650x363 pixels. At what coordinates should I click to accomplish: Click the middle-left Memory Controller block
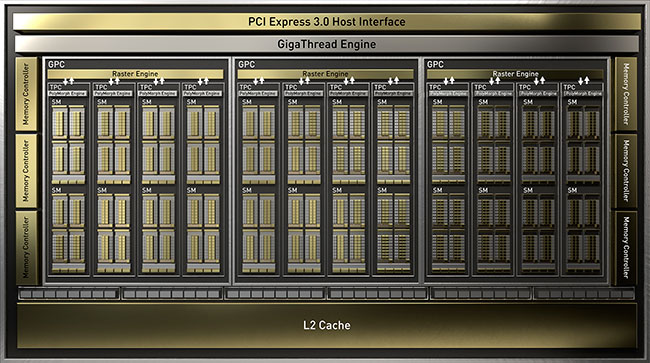point(26,171)
